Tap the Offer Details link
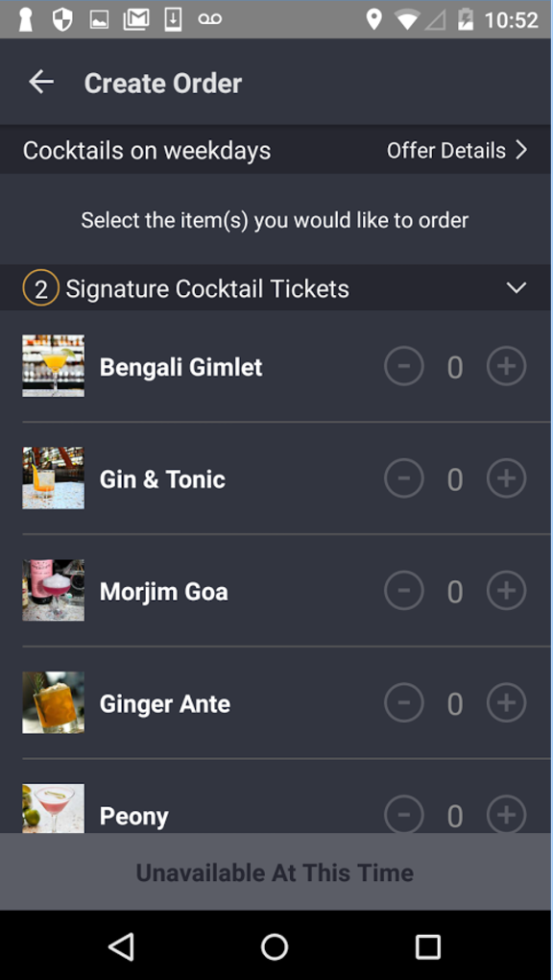The image size is (553, 980). pos(445,150)
